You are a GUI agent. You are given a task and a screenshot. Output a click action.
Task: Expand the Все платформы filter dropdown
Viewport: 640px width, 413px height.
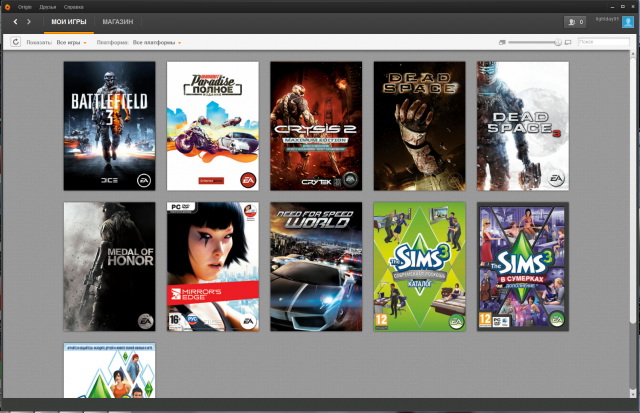[157, 42]
